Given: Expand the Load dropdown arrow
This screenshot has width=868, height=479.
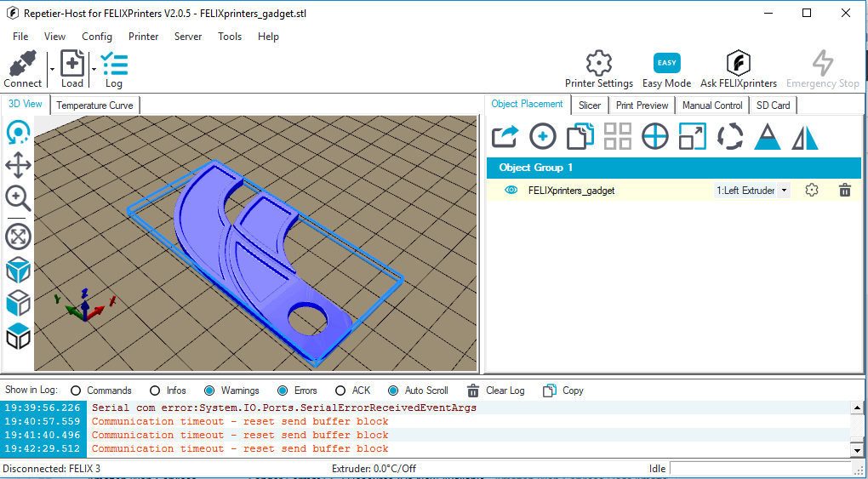Looking at the screenshot, I should click(94, 69).
